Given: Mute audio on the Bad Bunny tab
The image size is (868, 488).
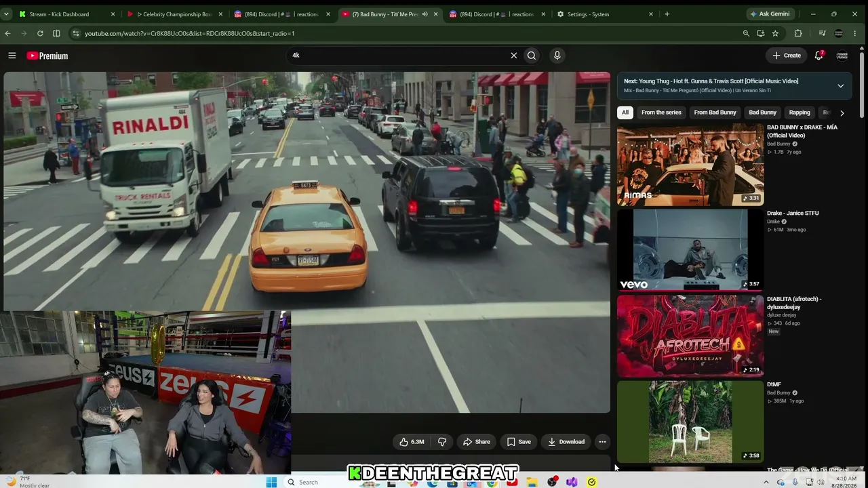Looking at the screenshot, I should click(x=425, y=14).
